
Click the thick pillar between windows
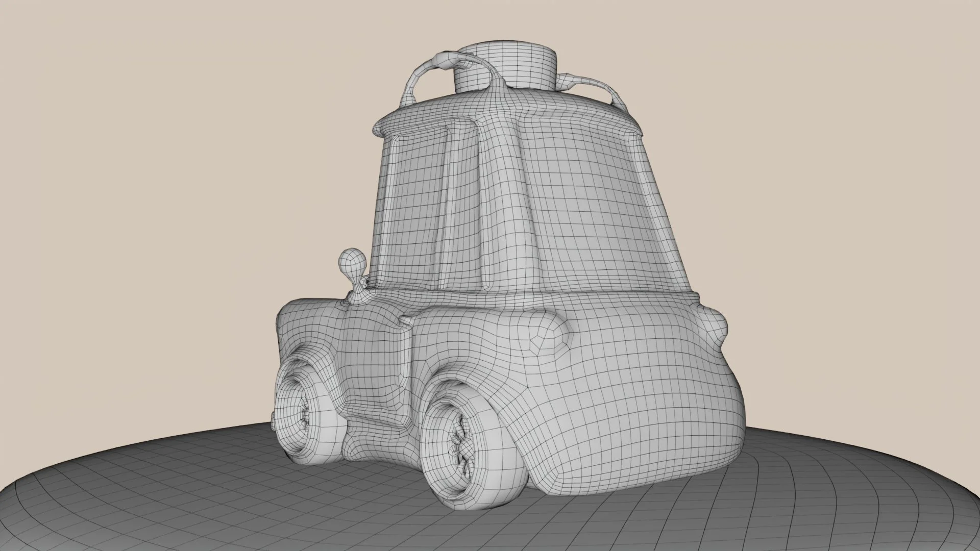pos(503,204)
